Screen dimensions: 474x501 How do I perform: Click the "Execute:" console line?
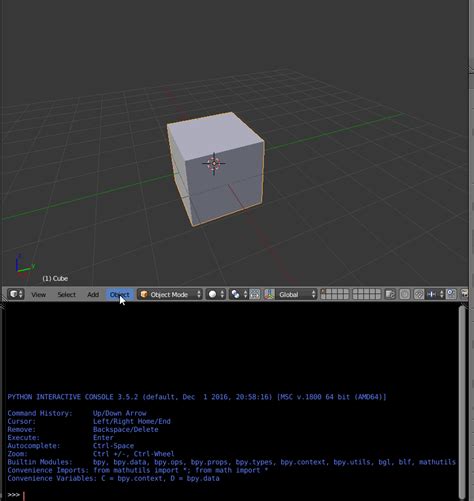61,438
